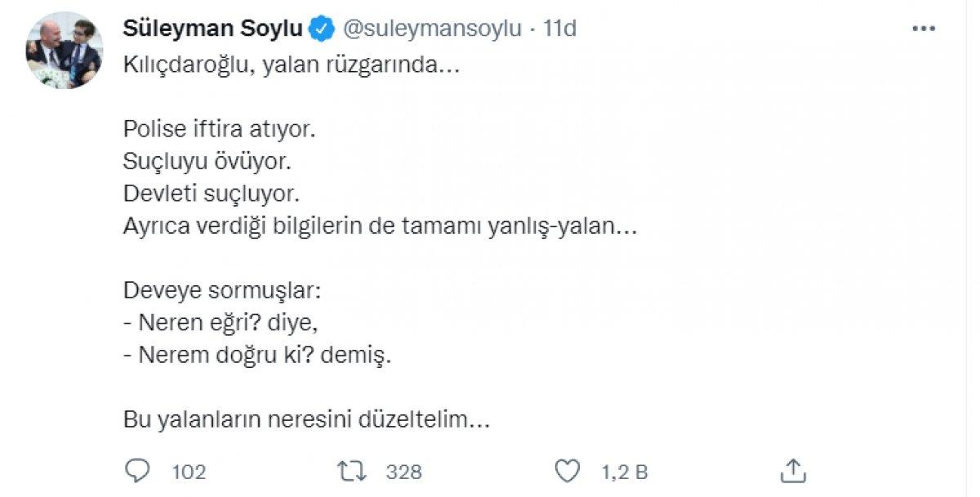Select the speech bubble icon below the tweet

click(140, 471)
